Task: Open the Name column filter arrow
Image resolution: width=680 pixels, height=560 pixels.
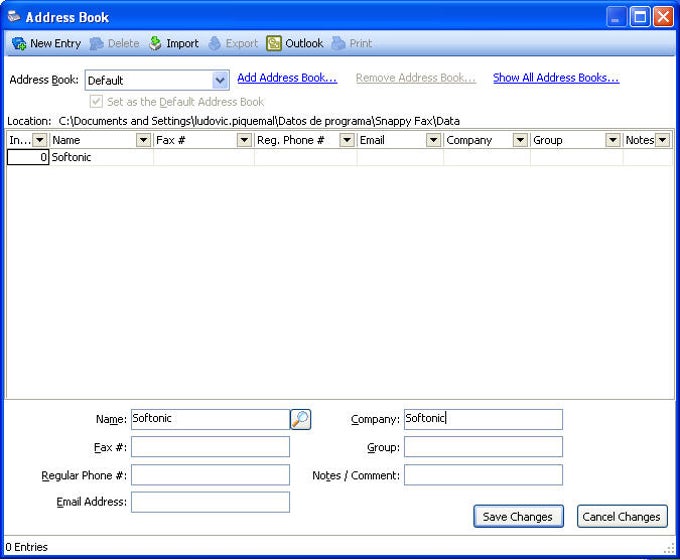Action: click(143, 140)
